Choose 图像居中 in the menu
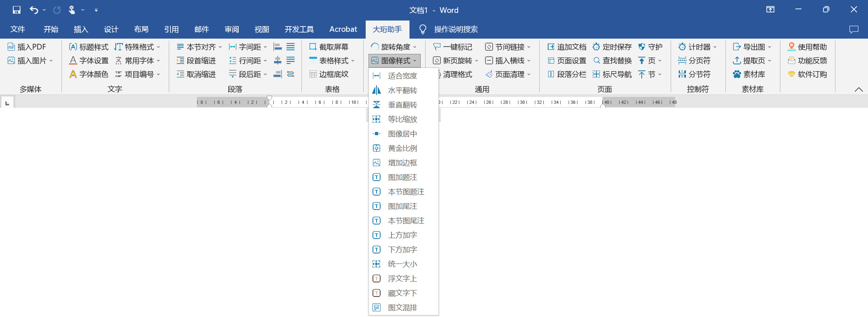This screenshot has width=868, height=317. pos(403,134)
